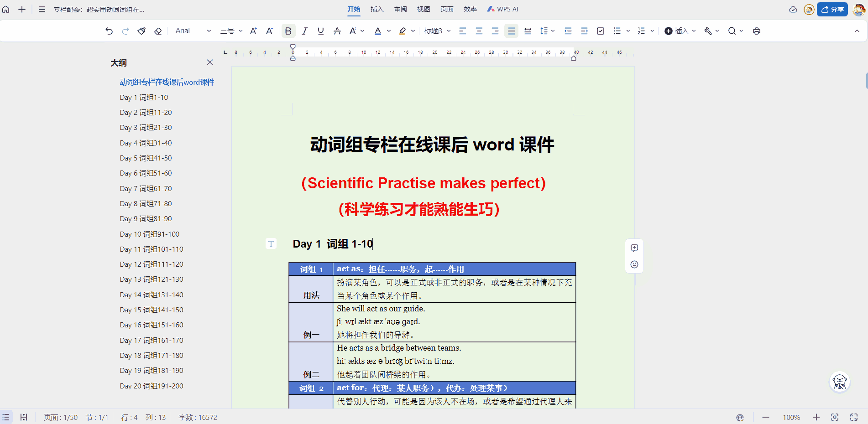Jump to Day 20 词组191-200 in outline
The height and width of the screenshot is (424, 868).
[x=152, y=386]
